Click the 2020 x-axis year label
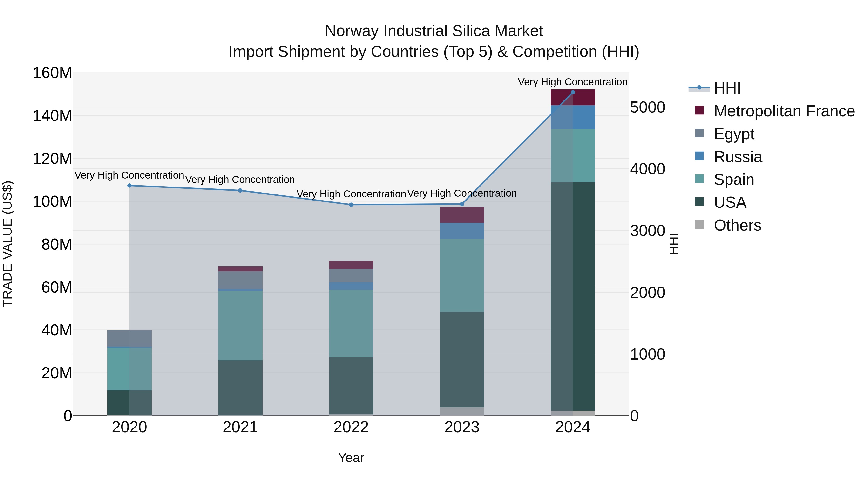 click(129, 427)
